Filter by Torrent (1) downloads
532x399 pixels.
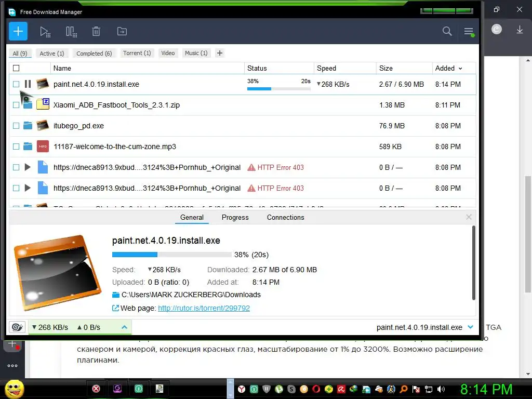click(x=137, y=53)
